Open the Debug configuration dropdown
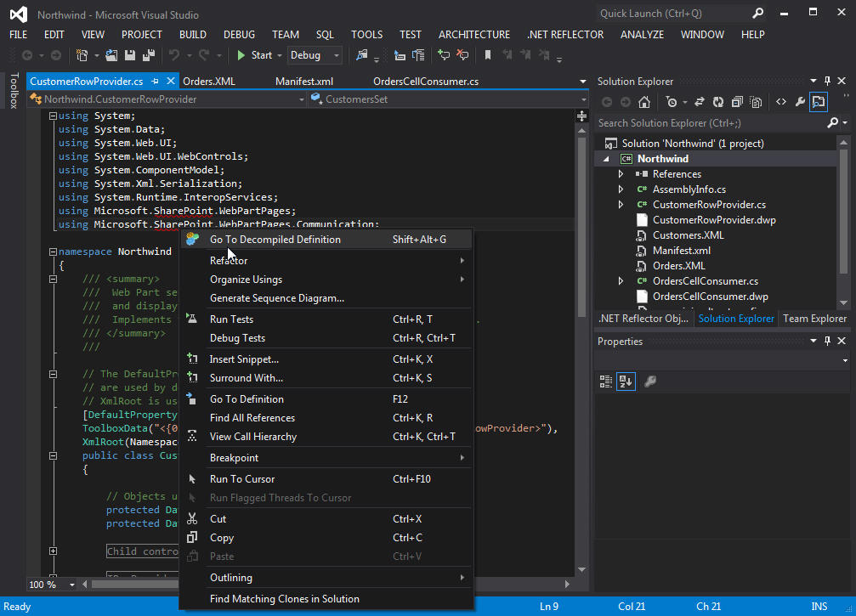This screenshot has width=856, height=616. (x=333, y=54)
